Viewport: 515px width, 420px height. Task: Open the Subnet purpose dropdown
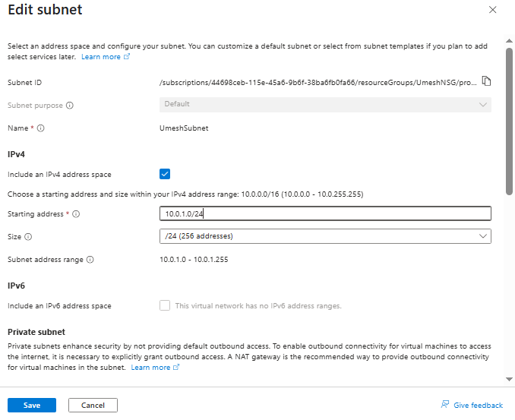point(325,105)
